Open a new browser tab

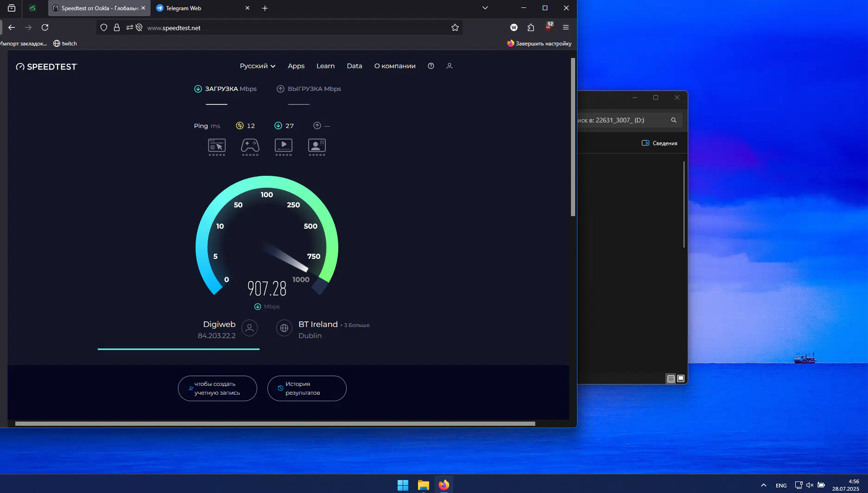tap(265, 8)
